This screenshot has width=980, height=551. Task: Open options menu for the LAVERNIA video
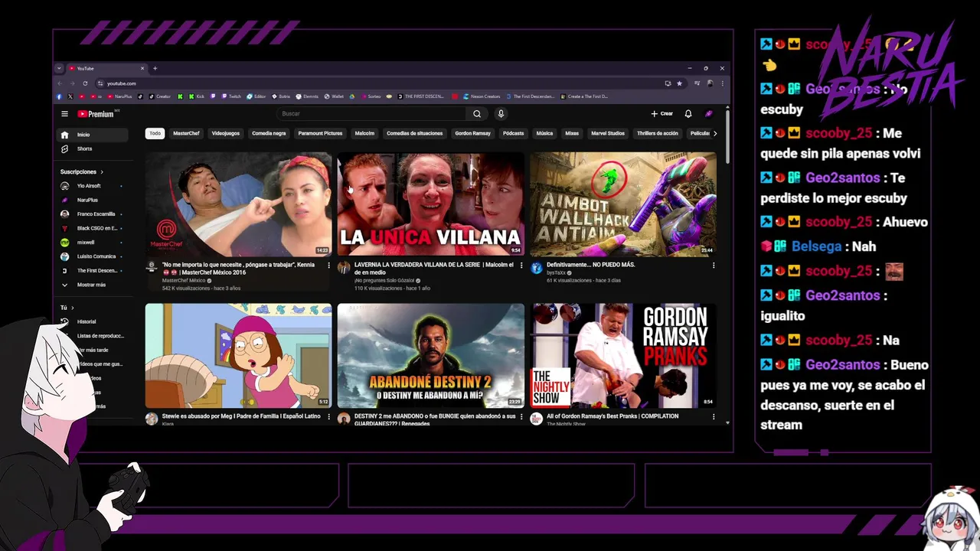tap(521, 266)
